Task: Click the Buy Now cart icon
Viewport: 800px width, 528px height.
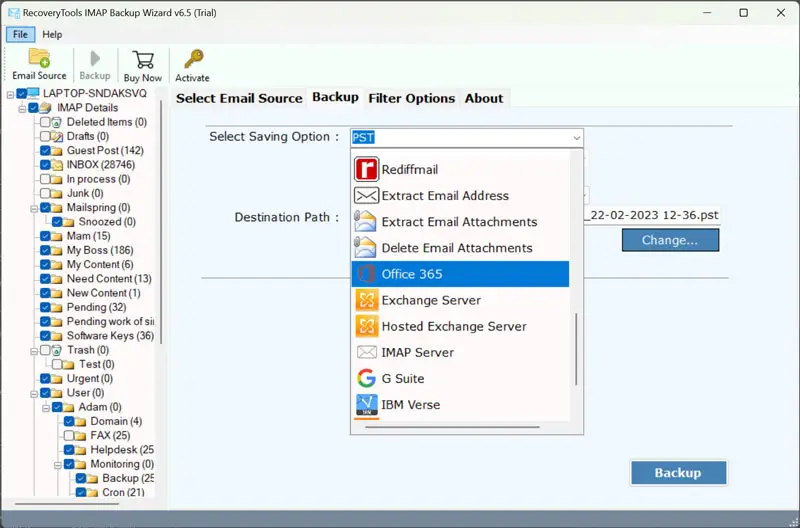Action: tap(143, 59)
